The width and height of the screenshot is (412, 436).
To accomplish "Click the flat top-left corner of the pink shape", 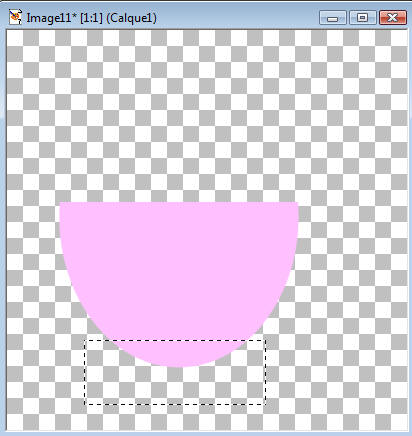I will coord(60,202).
